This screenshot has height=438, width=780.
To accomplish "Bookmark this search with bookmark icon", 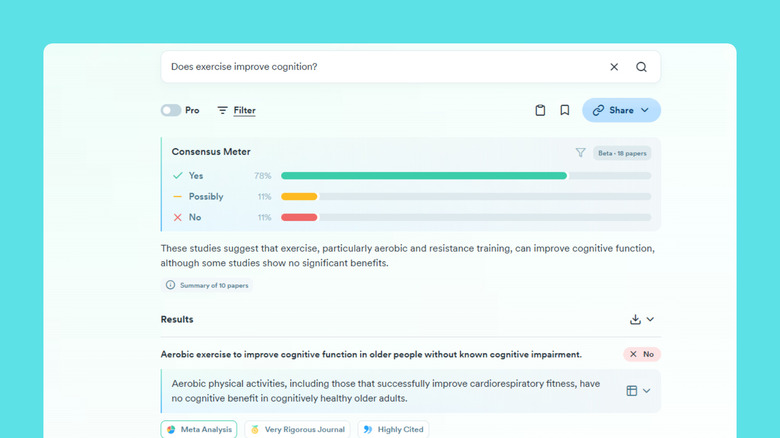I will click(565, 110).
